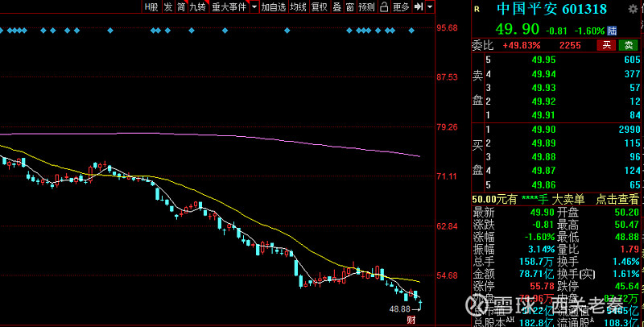Screen dimensions: 644x327
Task: Click the yellow R margin-trading badge
Action: (477, 10)
